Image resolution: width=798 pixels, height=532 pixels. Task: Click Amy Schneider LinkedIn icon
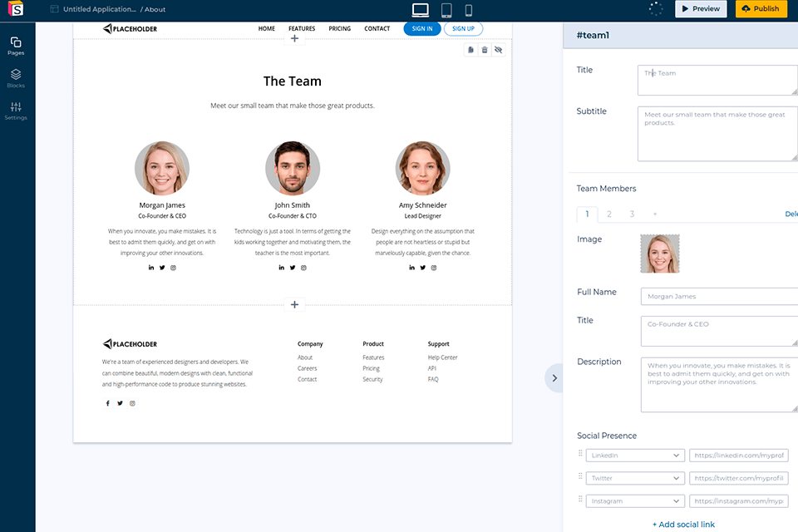click(411, 268)
